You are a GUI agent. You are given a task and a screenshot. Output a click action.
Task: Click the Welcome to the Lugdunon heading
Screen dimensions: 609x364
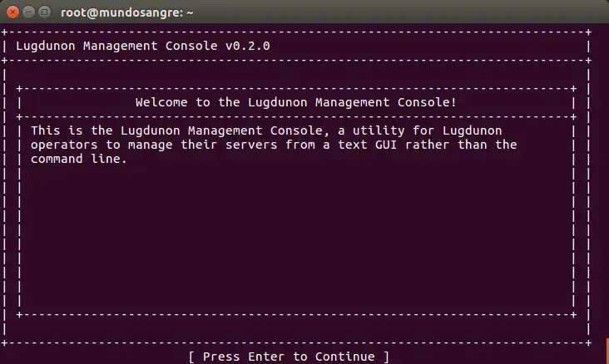[295, 102]
